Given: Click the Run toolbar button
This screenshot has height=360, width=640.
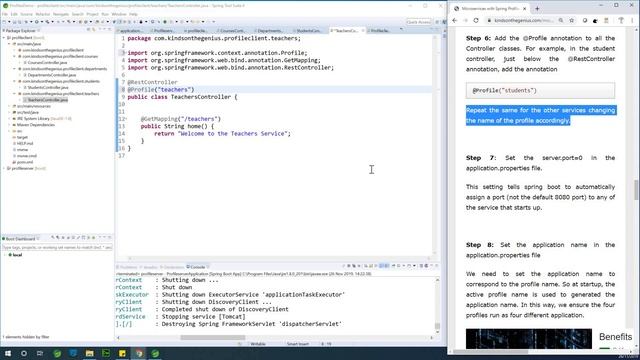Looking at the screenshot, I should point(36,22).
